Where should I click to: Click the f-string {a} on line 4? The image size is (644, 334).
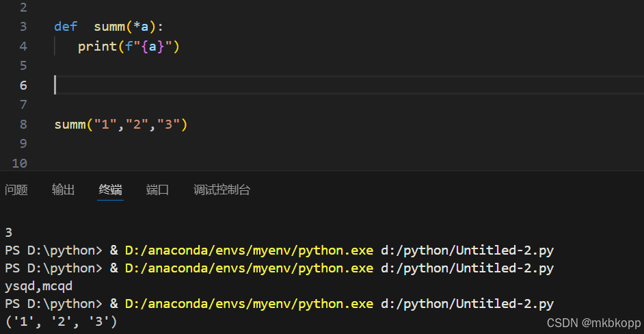pyautogui.click(x=152, y=47)
